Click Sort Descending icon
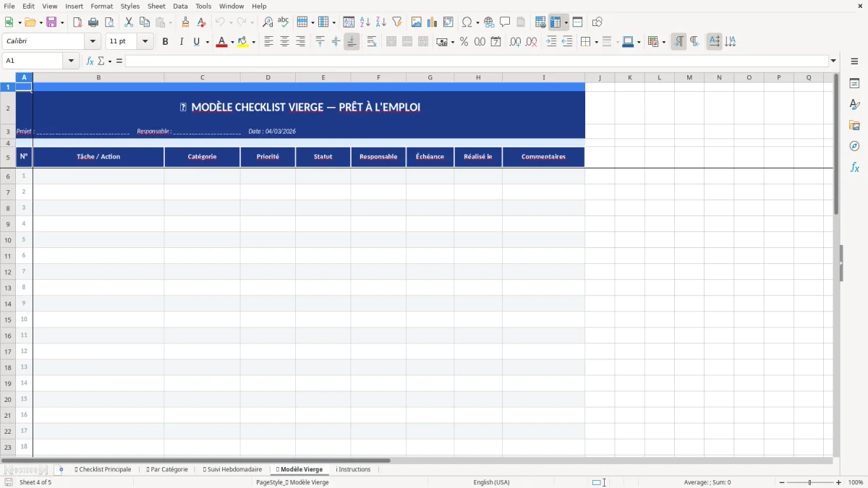Viewport: 868px width, 488px height. point(381,22)
